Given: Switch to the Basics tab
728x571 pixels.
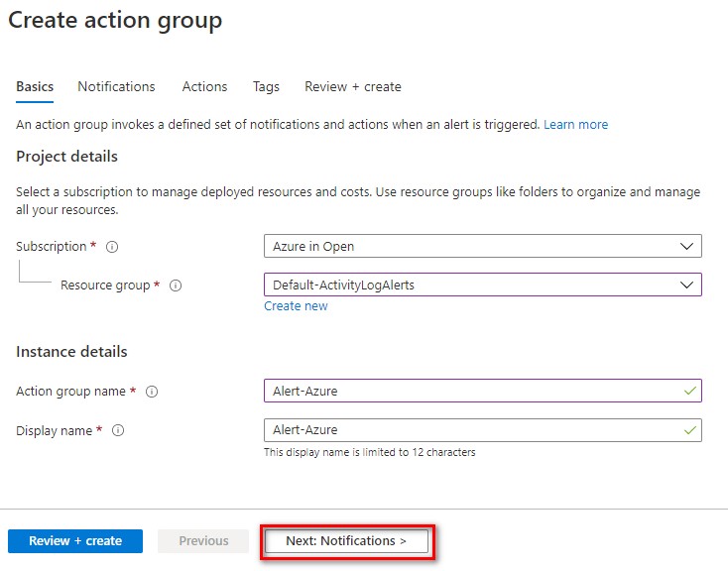Looking at the screenshot, I should (35, 87).
